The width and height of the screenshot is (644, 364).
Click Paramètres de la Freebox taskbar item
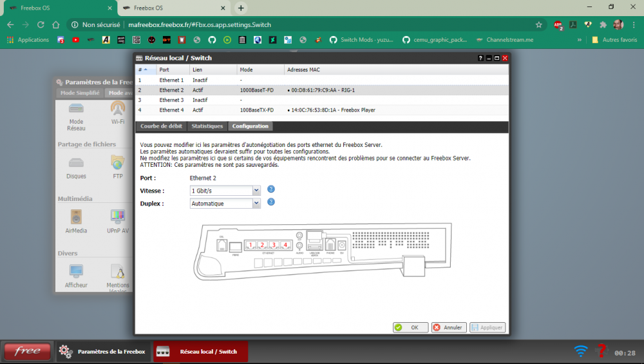(103, 352)
